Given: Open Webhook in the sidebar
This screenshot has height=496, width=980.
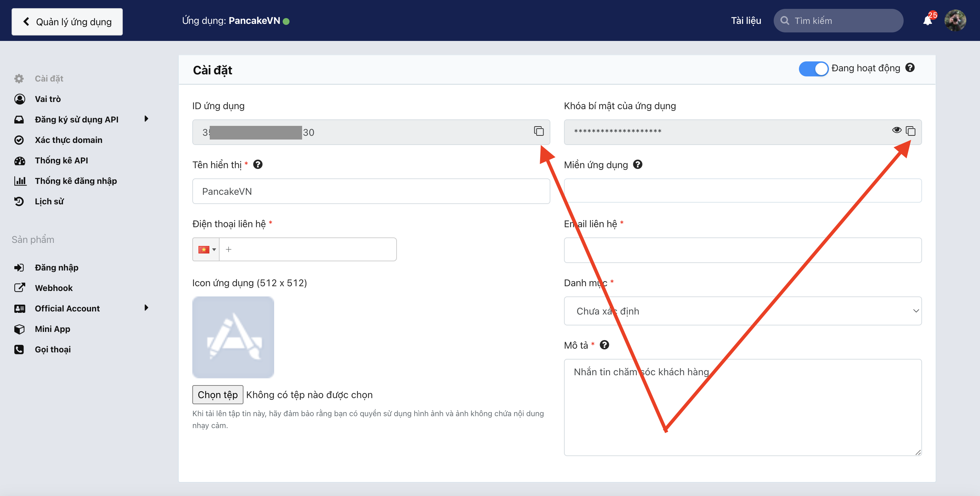Looking at the screenshot, I should click(x=54, y=288).
